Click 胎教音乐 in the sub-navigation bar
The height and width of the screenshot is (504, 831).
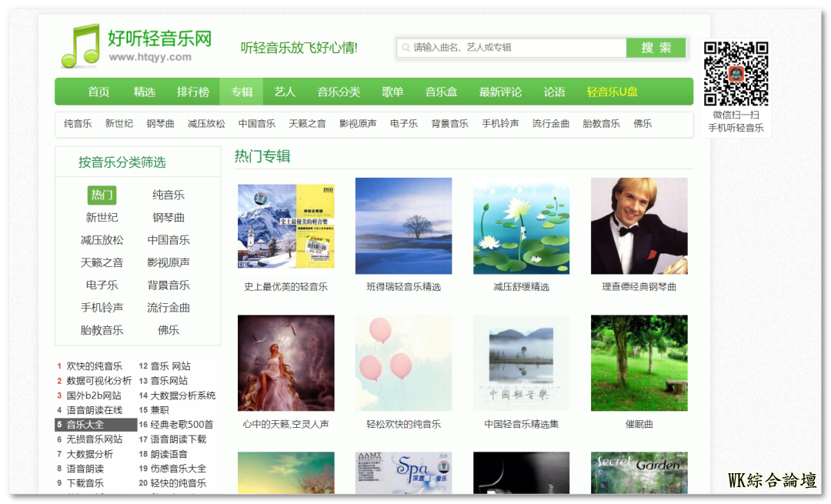coord(601,123)
